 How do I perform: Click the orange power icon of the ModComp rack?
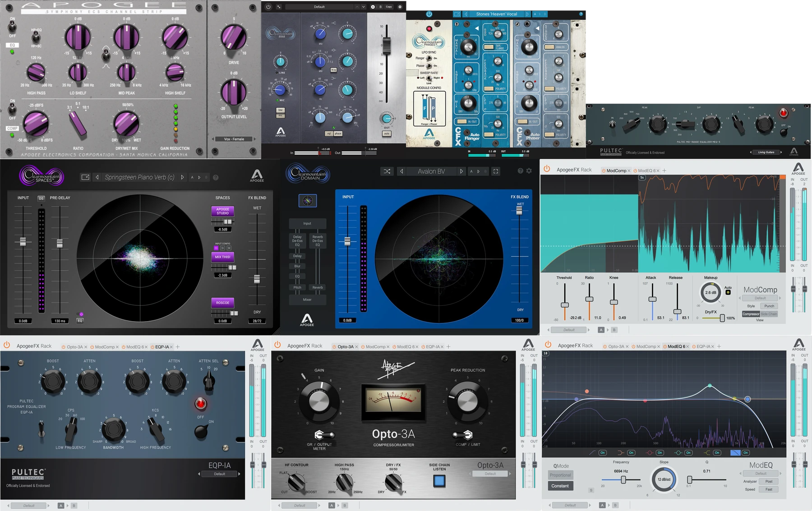(x=547, y=169)
